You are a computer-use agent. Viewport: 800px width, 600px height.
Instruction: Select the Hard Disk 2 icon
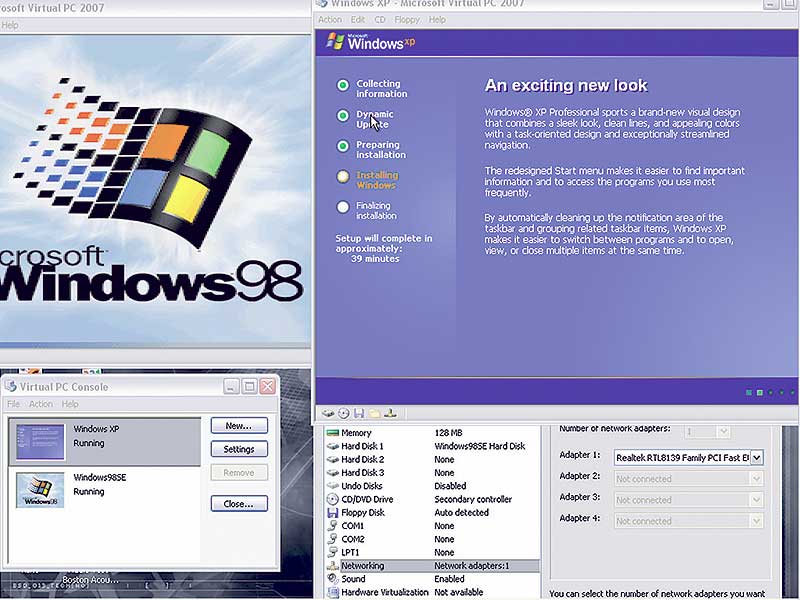pos(333,459)
